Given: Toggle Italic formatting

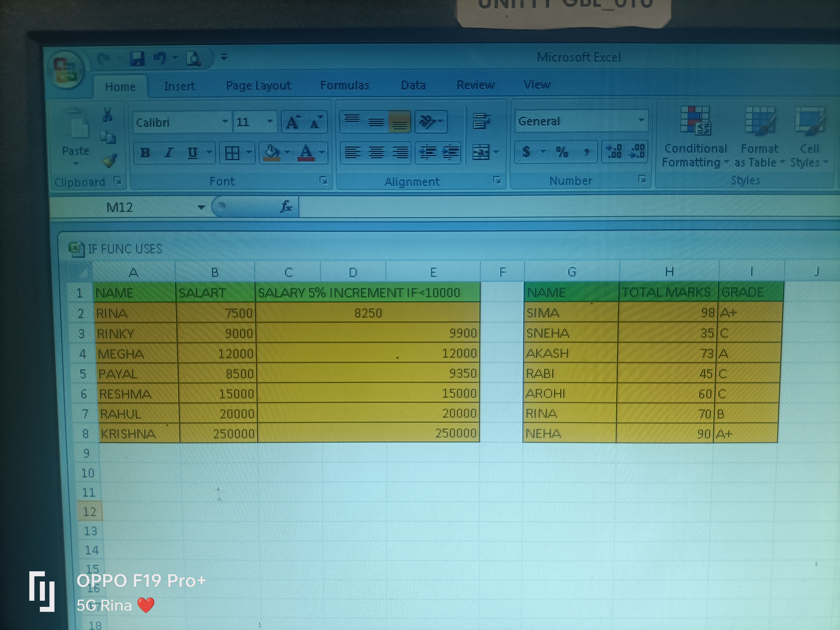Looking at the screenshot, I should point(169,153).
